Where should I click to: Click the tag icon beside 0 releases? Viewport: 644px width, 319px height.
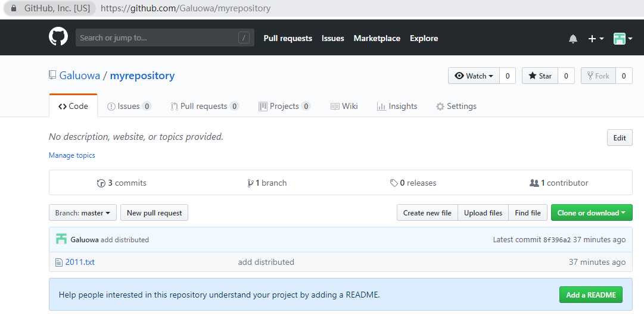393,183
